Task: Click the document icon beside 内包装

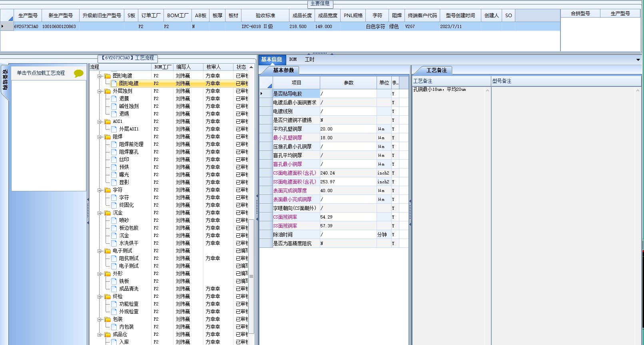Action: (114, 327)
